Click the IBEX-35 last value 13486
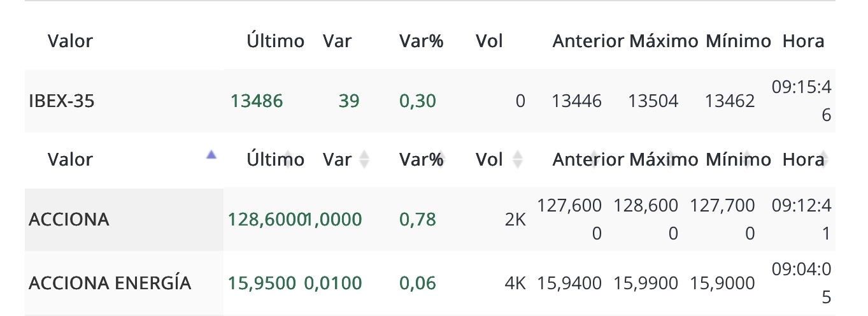The height and width of the screenshot is (316, 868). tap(257, 101)
